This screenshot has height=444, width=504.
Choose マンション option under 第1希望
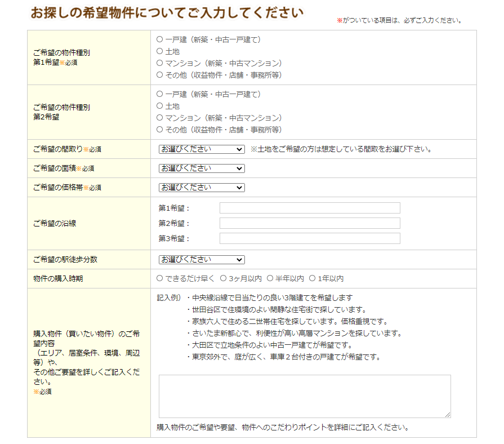159,63
